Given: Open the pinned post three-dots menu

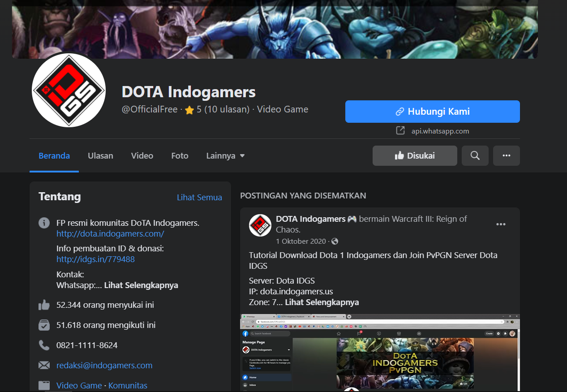Looking at the screenshot, I should [x=501, y=224].
